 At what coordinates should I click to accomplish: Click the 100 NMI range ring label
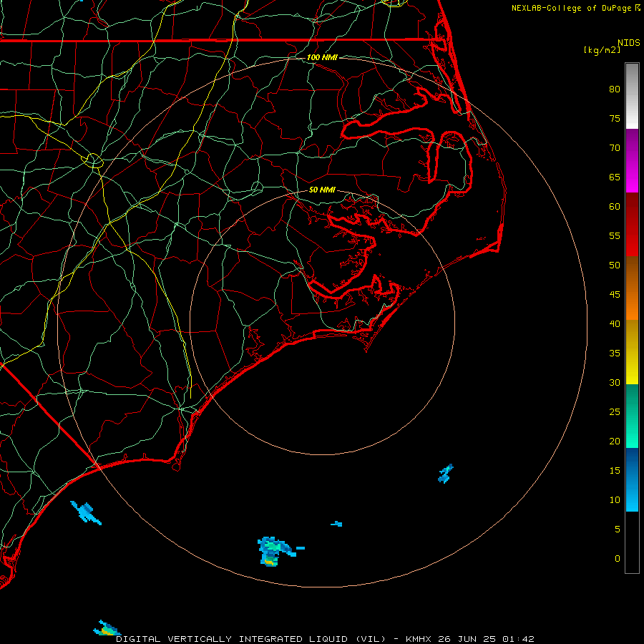coord(322,57)
